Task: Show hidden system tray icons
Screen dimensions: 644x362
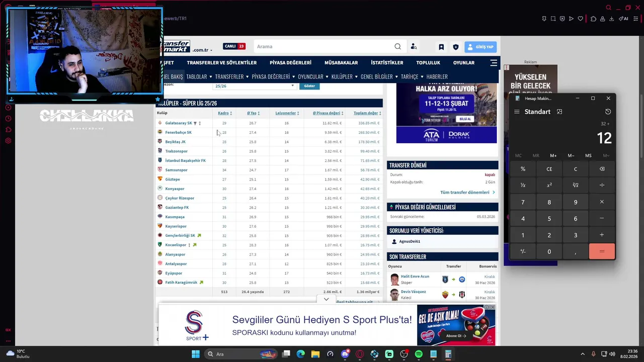Action: coord(583,354)
